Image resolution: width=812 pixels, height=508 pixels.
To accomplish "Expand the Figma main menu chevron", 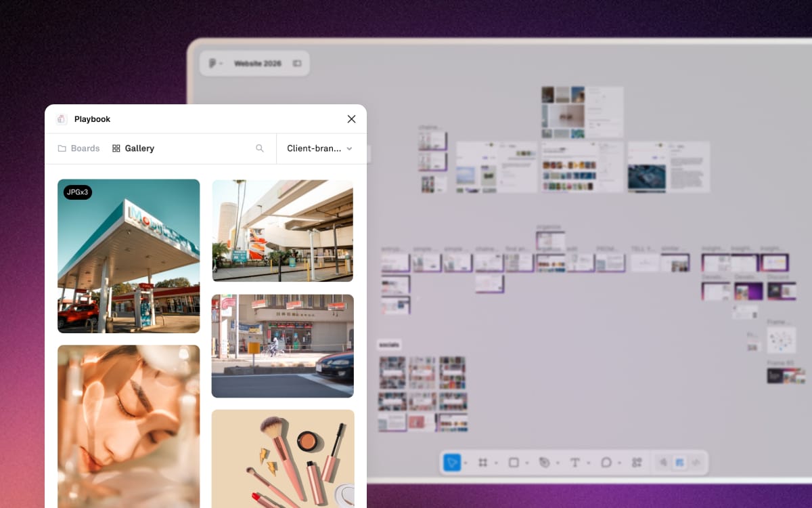I will (x=221, y=64).
